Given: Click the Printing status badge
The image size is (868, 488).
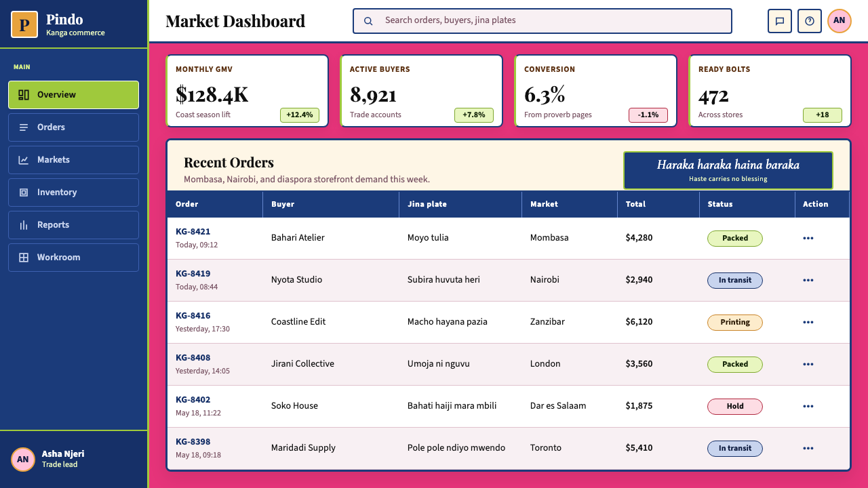Looking at the screenshot, I should [x=735, y=323].
